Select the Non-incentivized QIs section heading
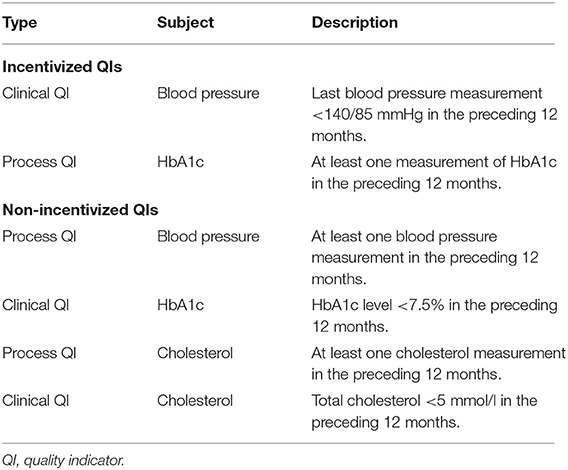Screen dimensions: 568x470 click(x=80, y=210)
